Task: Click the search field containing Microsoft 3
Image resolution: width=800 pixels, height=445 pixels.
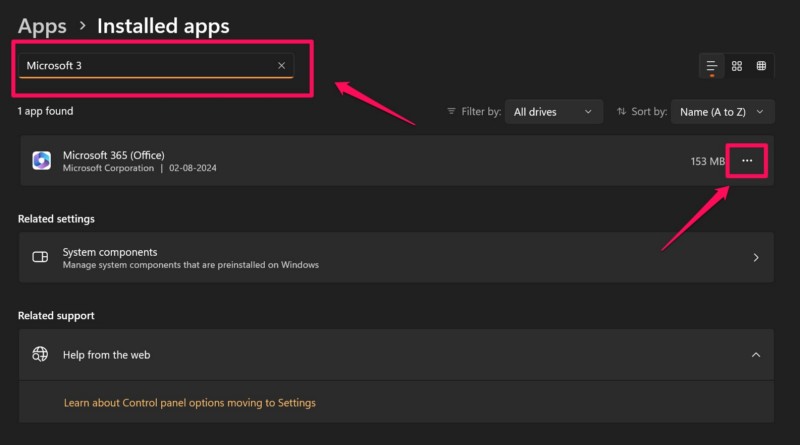Action: (x=148, y=66)
